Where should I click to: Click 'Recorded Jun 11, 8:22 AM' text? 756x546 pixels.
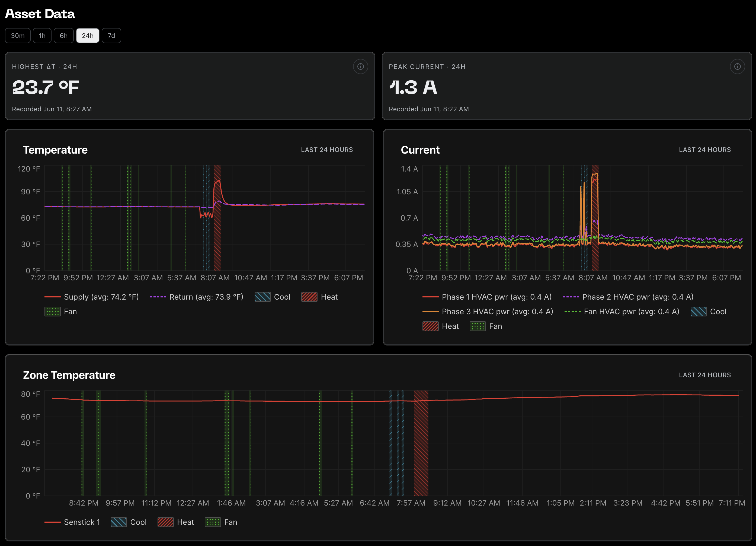click(x=429, y=109)
